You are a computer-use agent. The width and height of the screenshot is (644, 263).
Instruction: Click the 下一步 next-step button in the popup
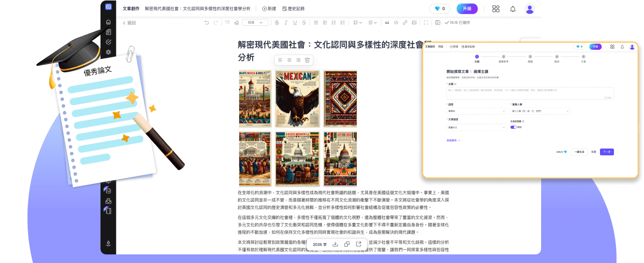click(607, 152)
